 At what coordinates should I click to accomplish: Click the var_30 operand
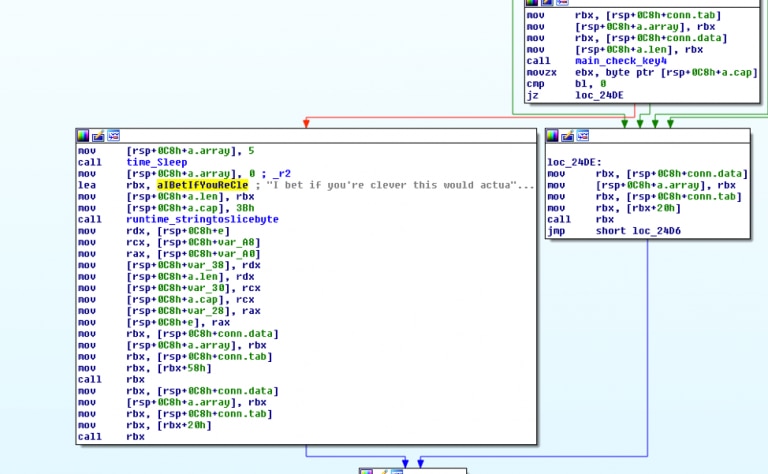[209, 288]
